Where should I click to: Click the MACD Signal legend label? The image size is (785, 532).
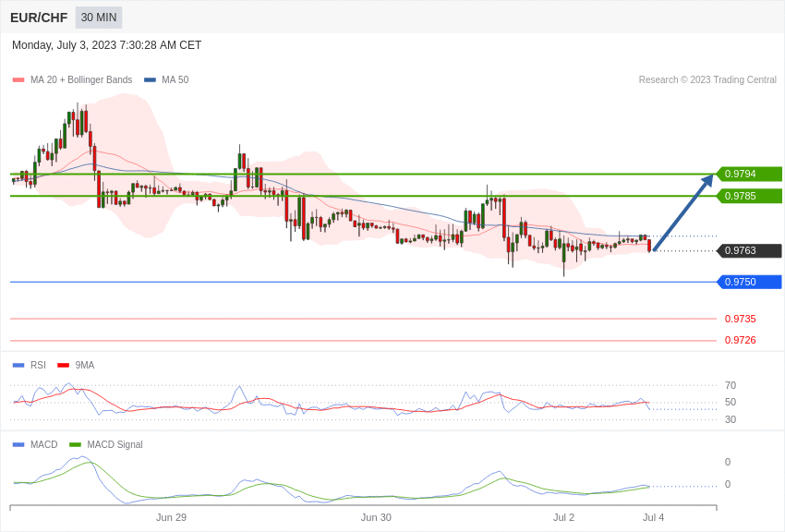[115, 444]
